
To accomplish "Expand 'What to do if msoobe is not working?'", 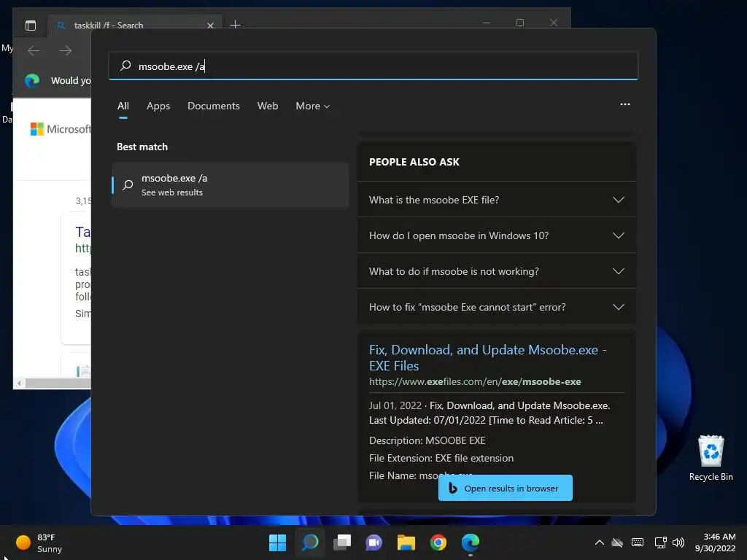I will (x=496, y=271).
